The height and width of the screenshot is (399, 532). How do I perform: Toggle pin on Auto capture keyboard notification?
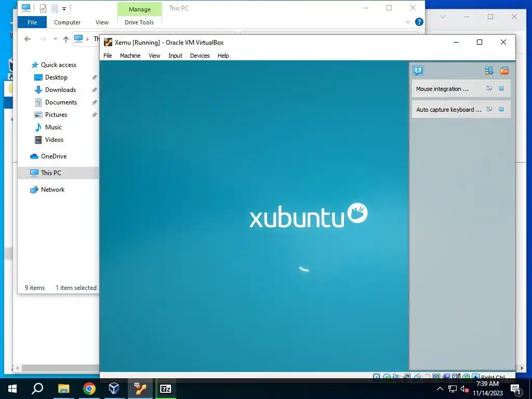[489, 109]
